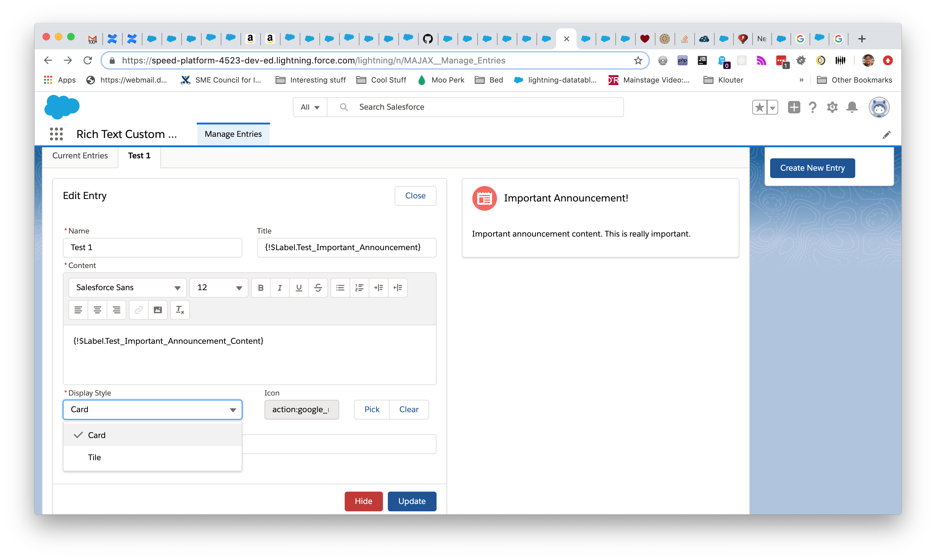The image size is (936, 560).
Task: Insert a numbered list
Action: tap(359, 288)
